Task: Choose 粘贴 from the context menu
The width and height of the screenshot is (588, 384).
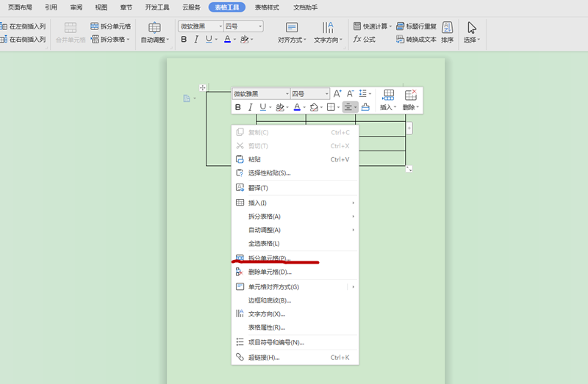Action: [295, 159]
